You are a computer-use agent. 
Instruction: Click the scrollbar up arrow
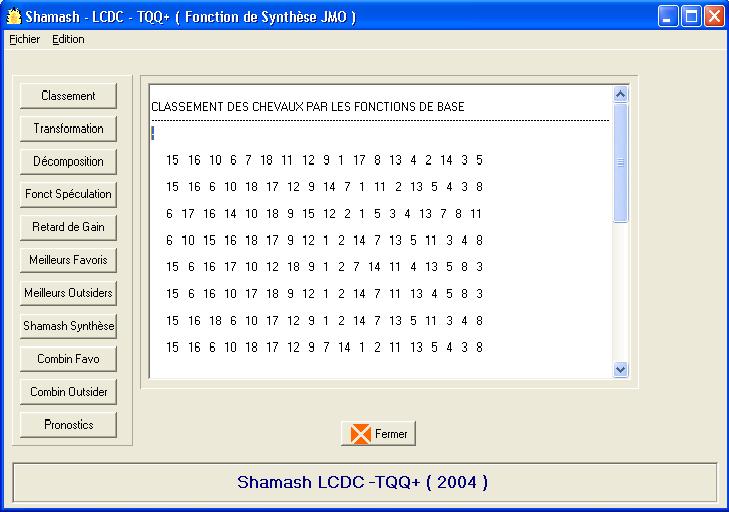point(621,94)
